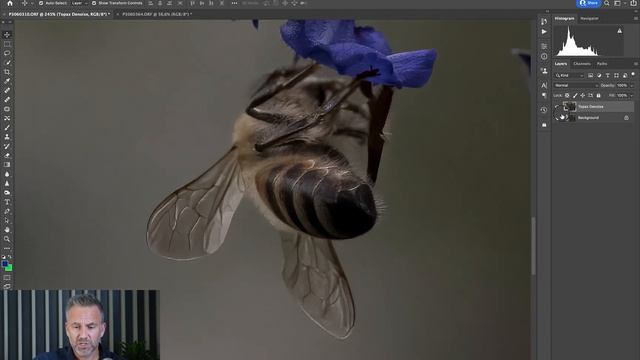The height and width of the screenshot is (360, 640).
Task: Select the Gradient tool
Action: tap(7, 165)
